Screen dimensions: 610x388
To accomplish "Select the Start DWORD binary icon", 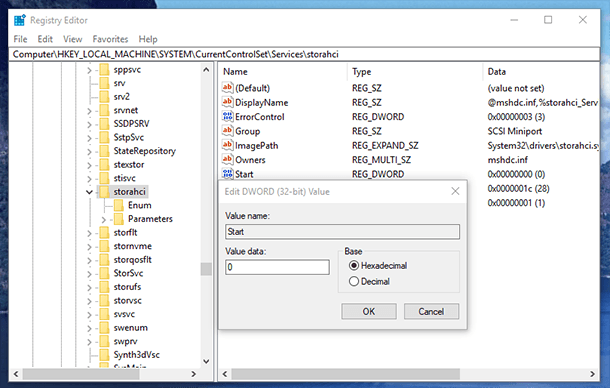I will (228, 174).
